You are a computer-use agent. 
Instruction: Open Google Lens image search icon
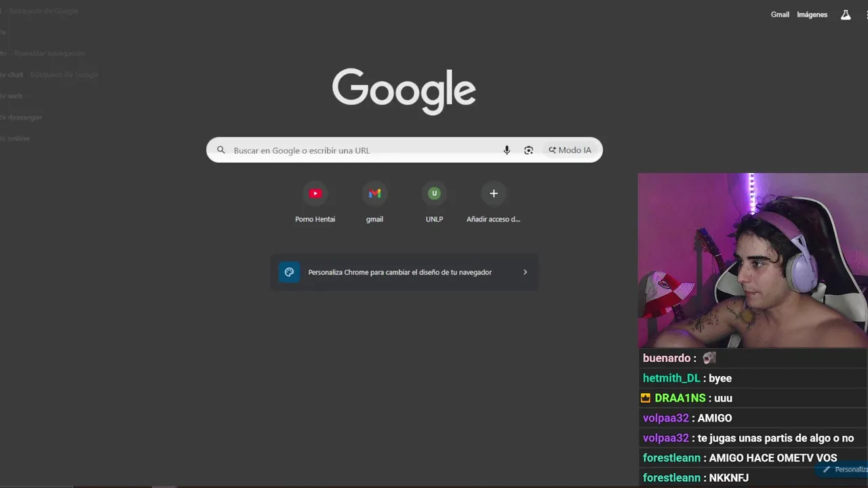[x=528, y=150]
